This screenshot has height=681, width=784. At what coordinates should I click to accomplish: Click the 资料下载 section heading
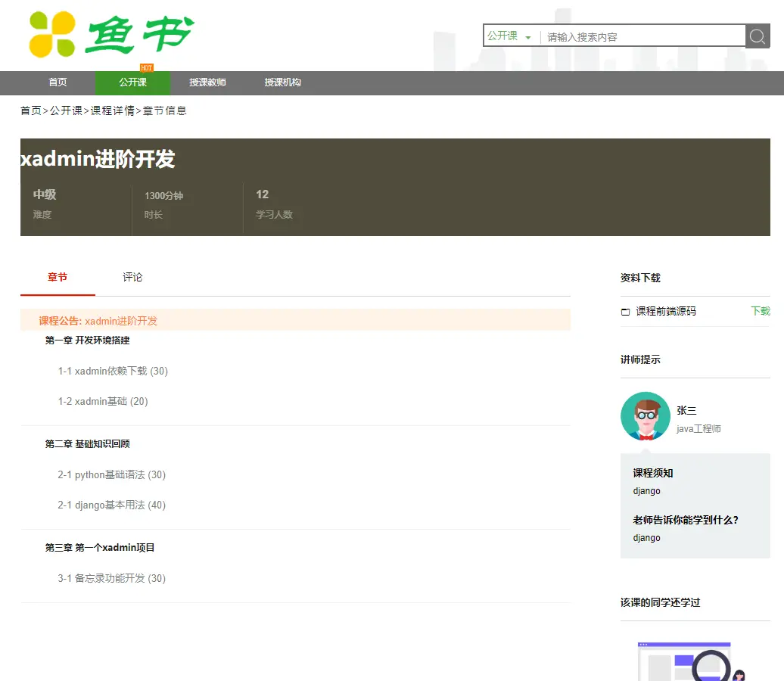640,278
